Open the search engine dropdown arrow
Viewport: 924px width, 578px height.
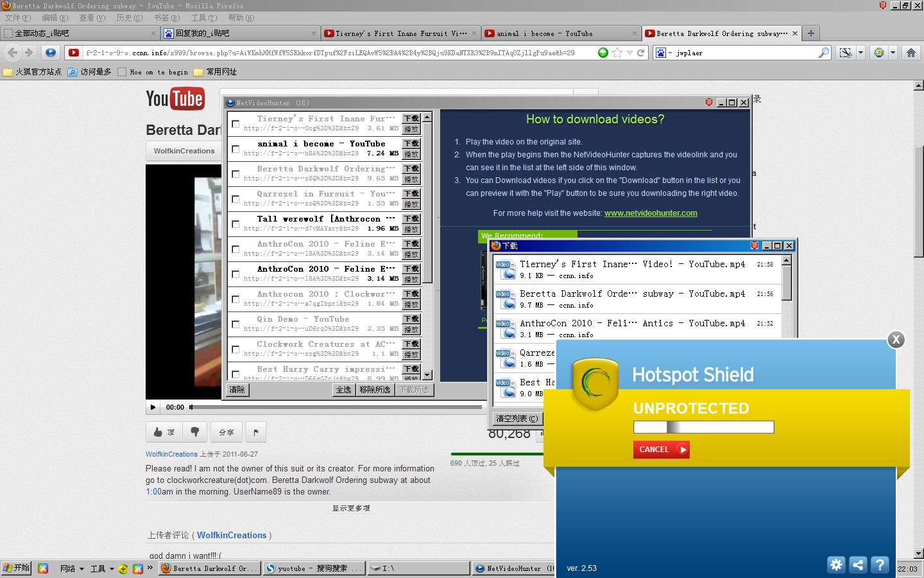pos(670,53)
